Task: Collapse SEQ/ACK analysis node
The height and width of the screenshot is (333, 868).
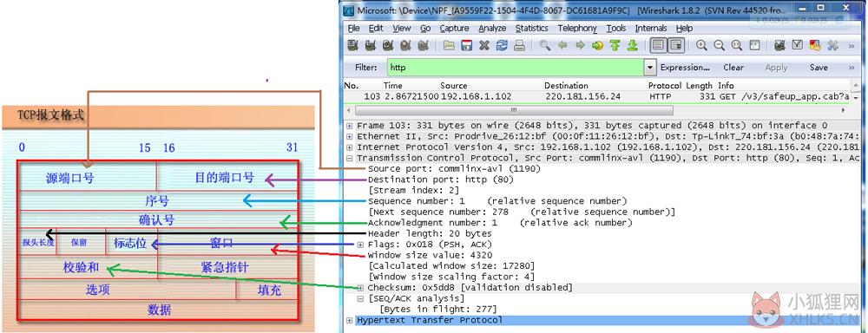Action: (x=360, y=298)
